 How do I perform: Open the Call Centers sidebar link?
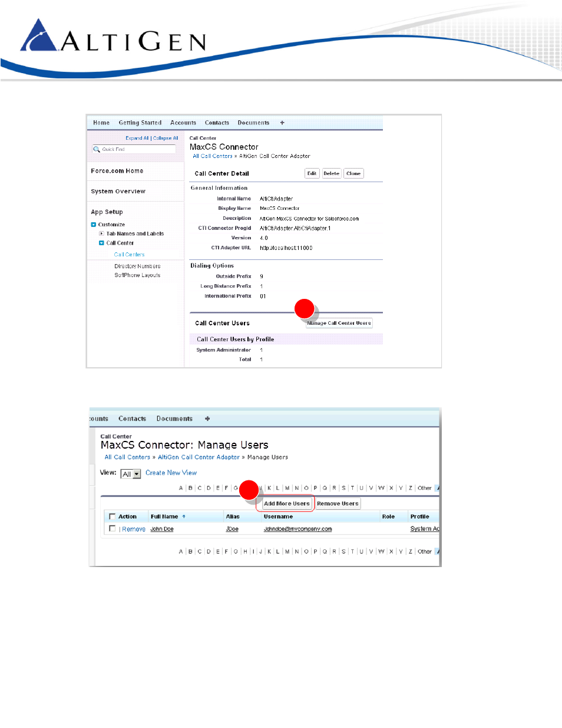coord(129,255)
